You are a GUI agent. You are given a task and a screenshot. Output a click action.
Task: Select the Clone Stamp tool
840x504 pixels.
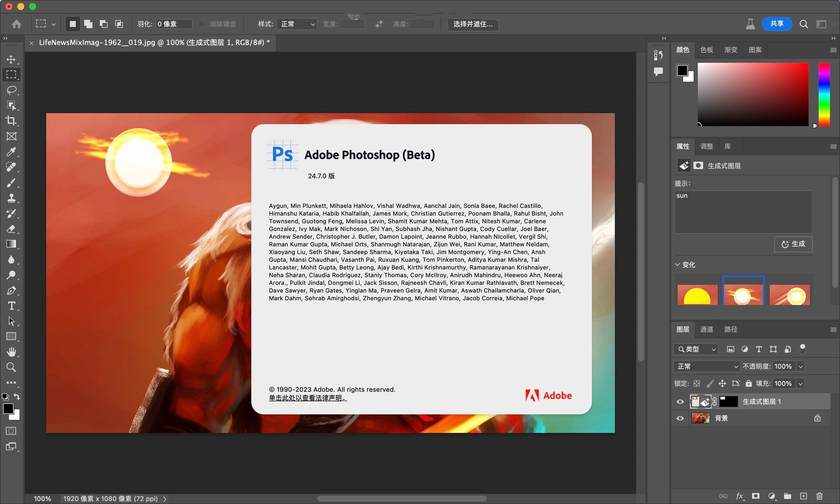coord(11,198)
